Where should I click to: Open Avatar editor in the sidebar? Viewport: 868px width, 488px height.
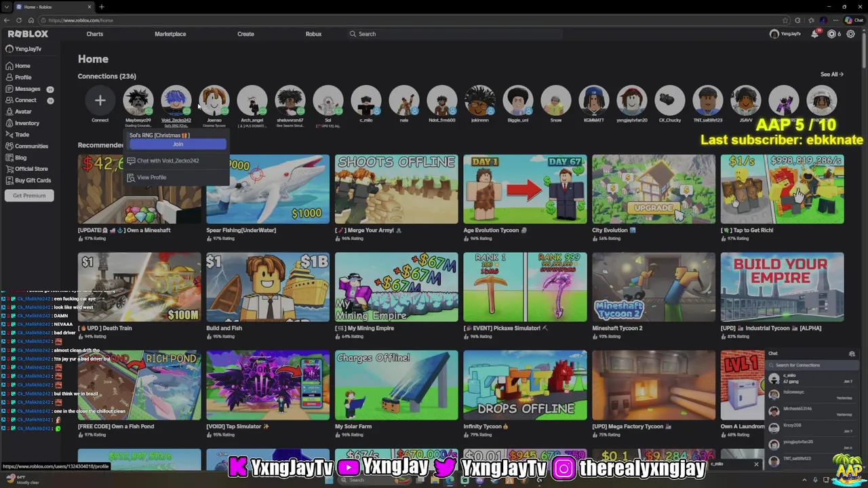[18, 112]
